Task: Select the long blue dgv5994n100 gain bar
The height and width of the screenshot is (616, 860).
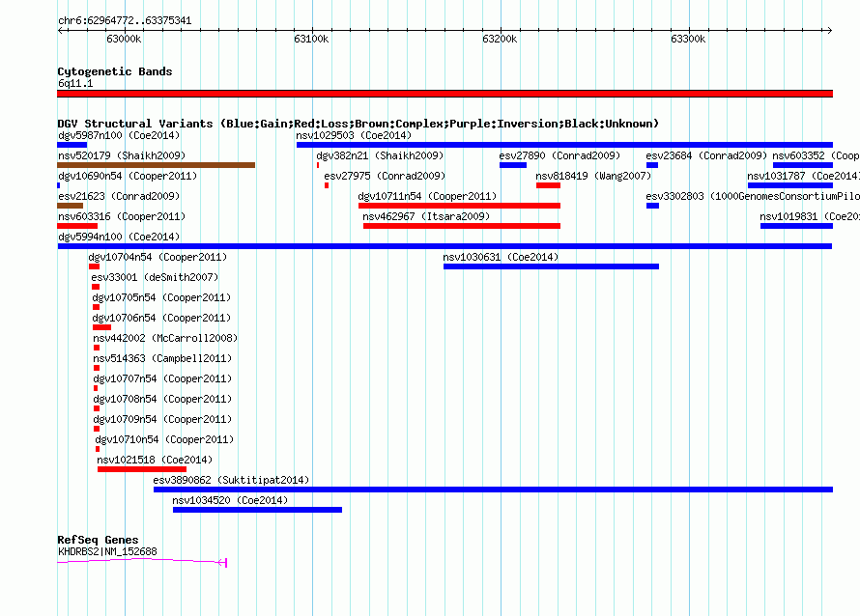Action: tap(444, 246)
